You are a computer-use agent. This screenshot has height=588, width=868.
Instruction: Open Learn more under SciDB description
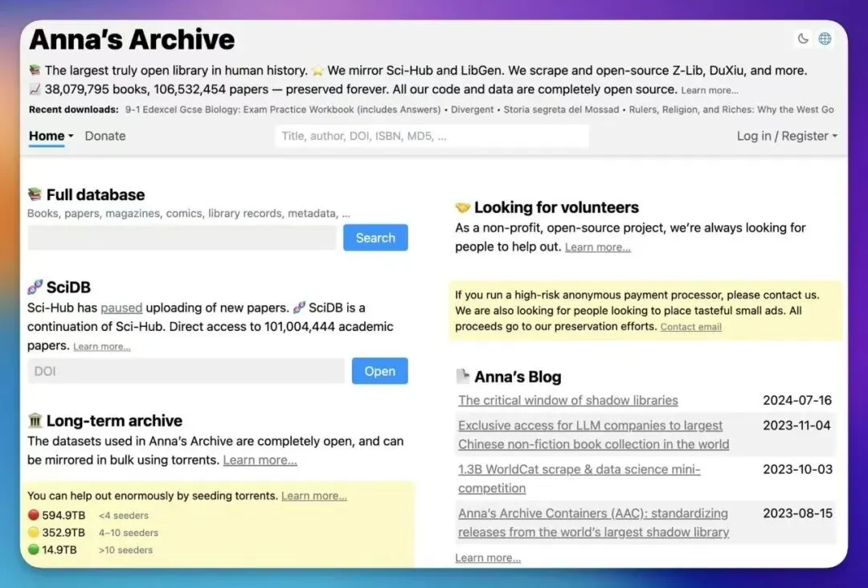102,347
